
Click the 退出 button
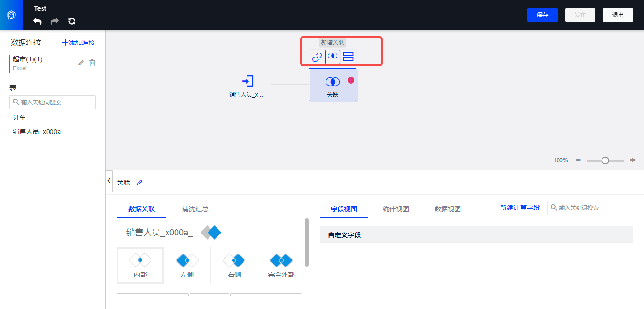click(x=618, y=15)
